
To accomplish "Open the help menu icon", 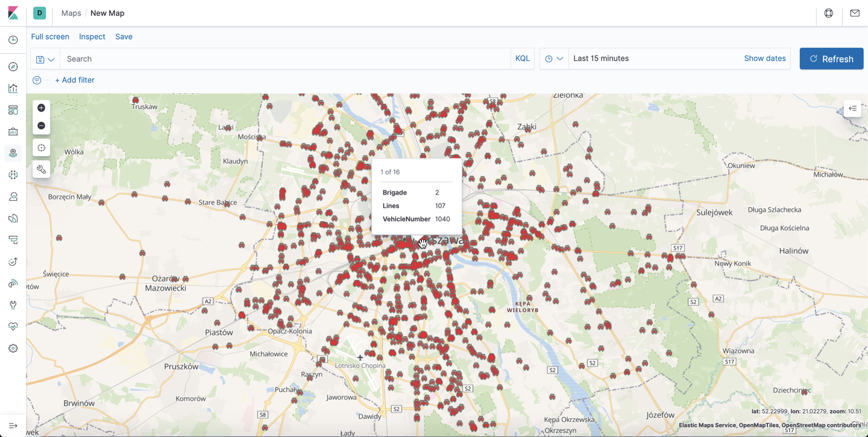I will pyautogui.click(x=829, y=13).
